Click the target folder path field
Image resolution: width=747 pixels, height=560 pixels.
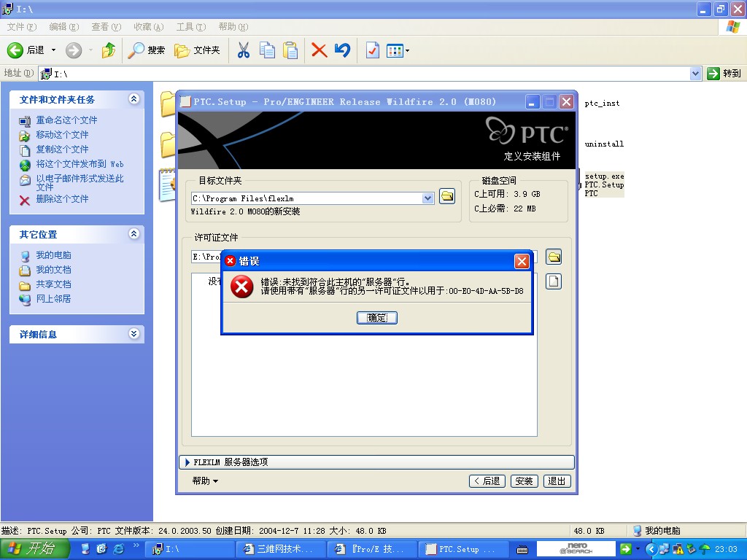pos(307,198)
